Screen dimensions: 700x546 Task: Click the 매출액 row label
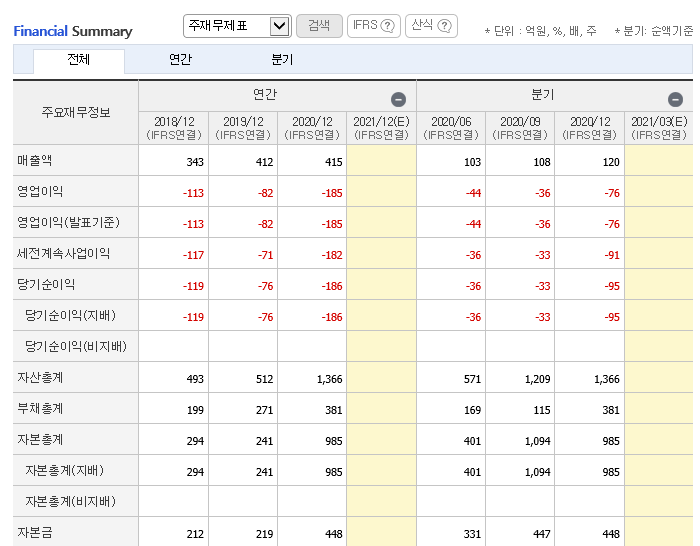(35, 160)
